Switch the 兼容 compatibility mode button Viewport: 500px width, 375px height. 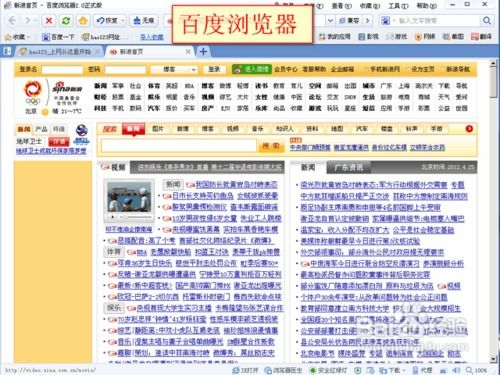[x=349, y=21]
